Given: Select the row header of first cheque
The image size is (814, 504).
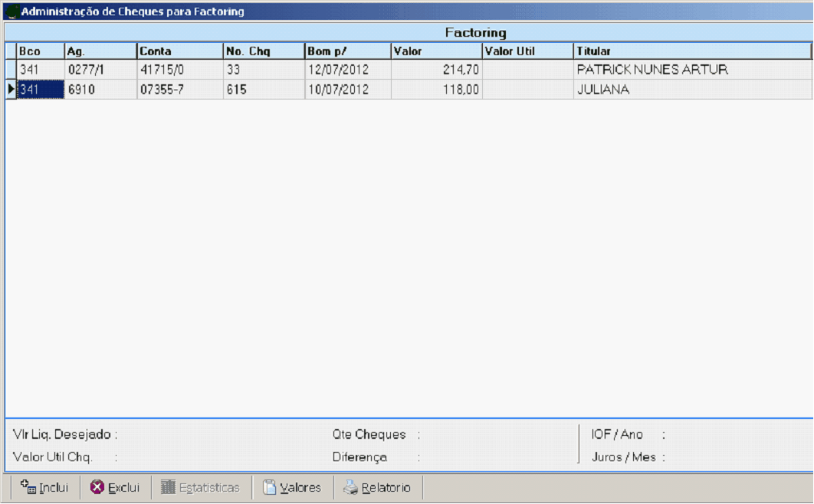Looking at the screenshot, I should (x=11, y=70).
